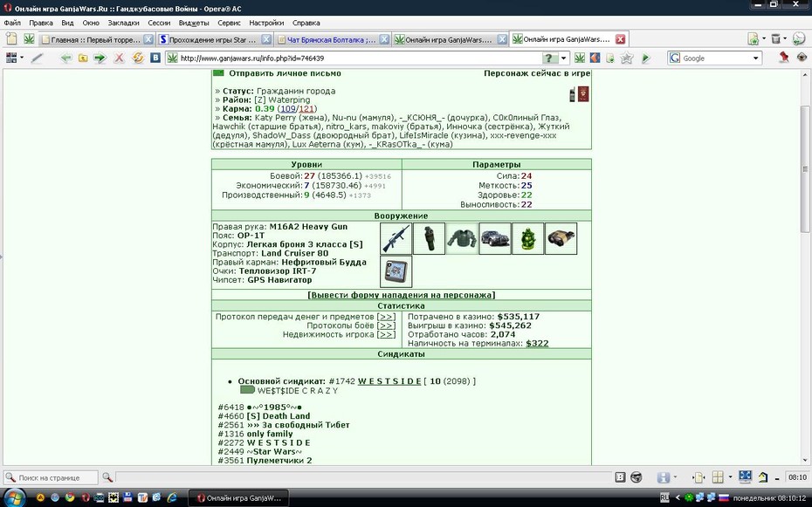Close the 'Прохождение игры Star' tab

(266, 39)
